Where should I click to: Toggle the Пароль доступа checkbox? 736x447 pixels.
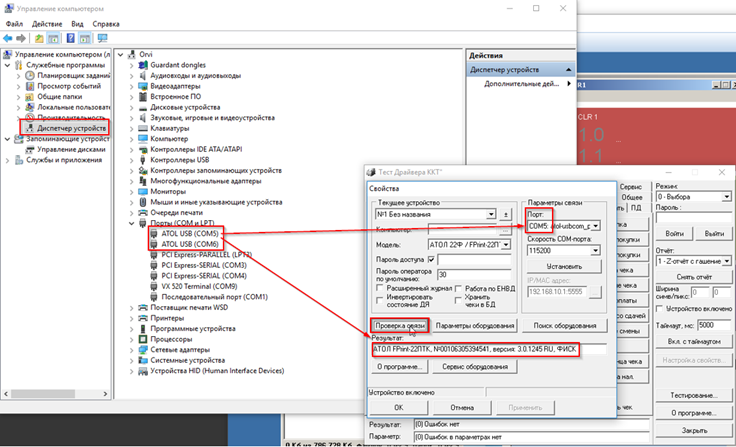[431, 258]
